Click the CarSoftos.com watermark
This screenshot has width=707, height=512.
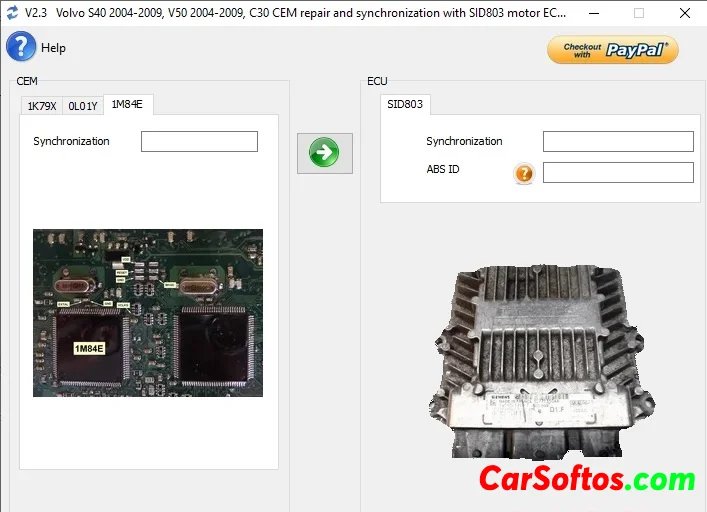587,479
